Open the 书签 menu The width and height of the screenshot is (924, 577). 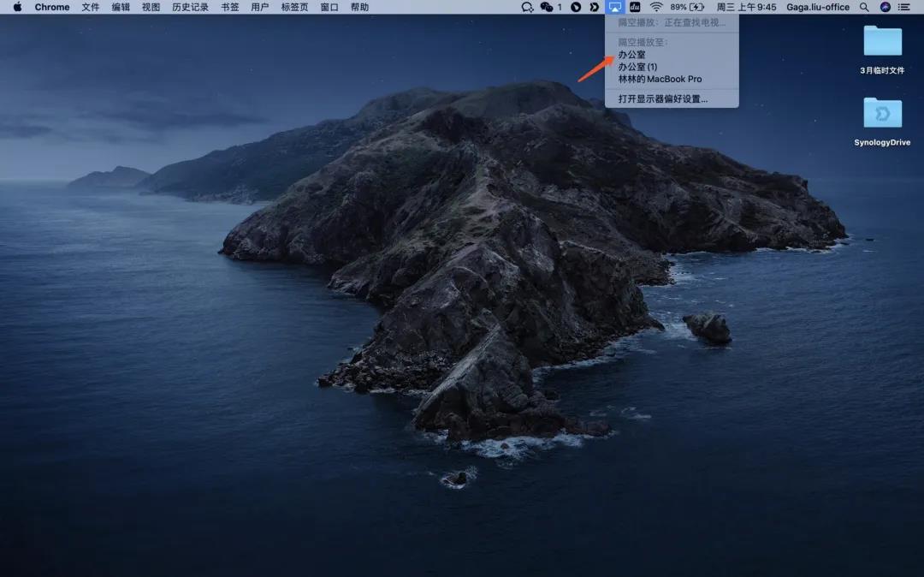coord(230,7)
